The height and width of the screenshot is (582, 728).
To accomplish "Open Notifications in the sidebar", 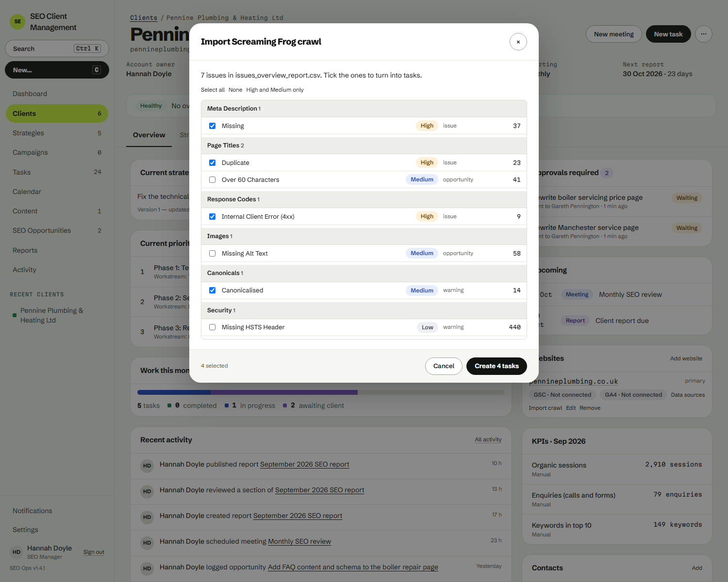I will coord(57,511).
